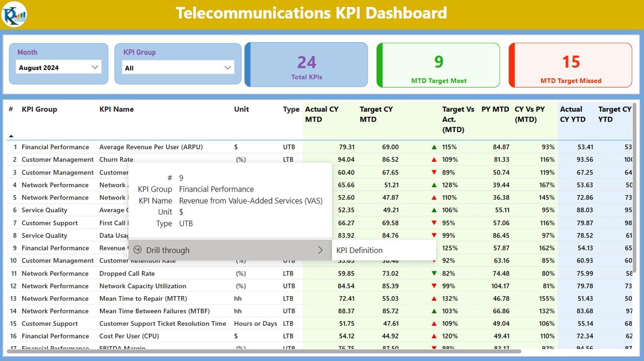Click the sort arrow under # column
The height and width of the screenshot is (361, 644).
11,136
